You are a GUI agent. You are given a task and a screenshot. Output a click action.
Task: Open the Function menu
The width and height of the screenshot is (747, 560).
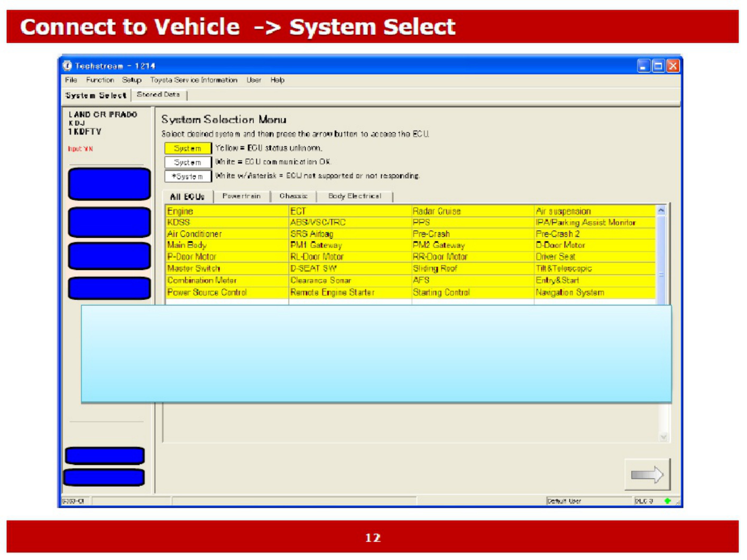[100, 80]
